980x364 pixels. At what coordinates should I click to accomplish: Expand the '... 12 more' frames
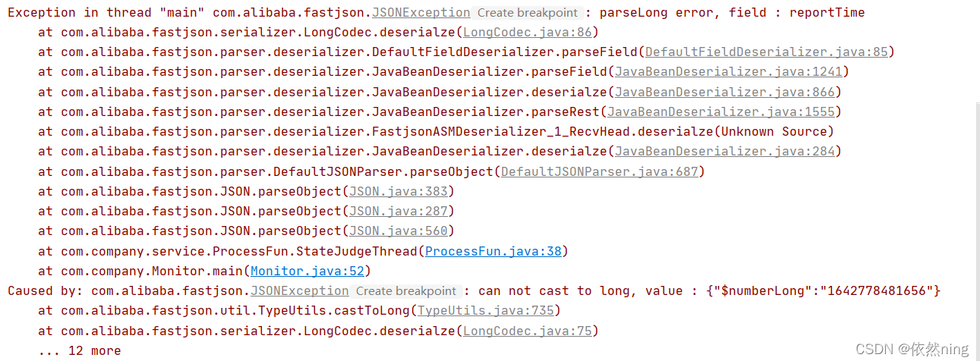[x=80, y=350]
